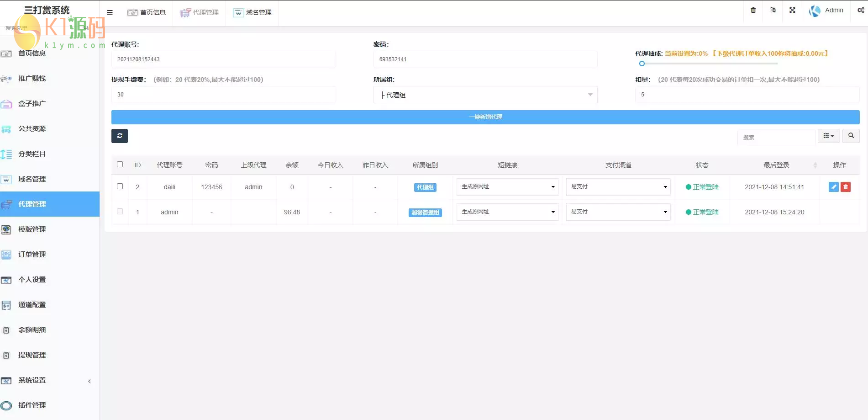Open 首页信息 from the top menu
This screenshot has height=420, width=868.
point(147,13)
